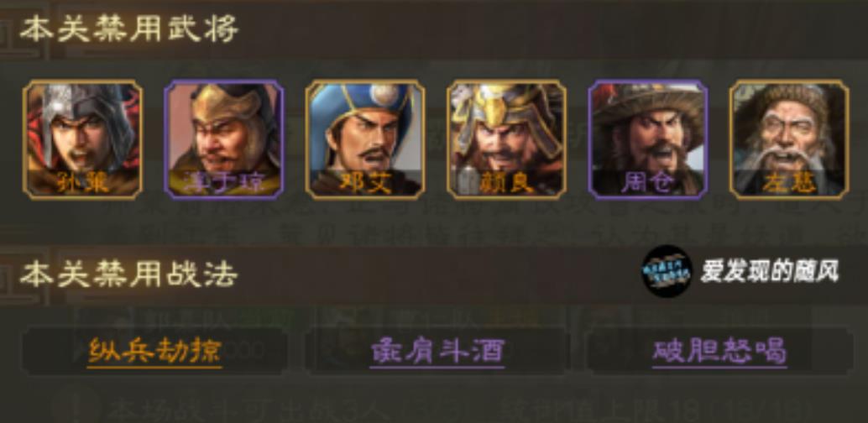Tap the purple-framed 淳于琼 portrait
Image resolution: width=868 pixels, height=423 pixels.
click(223, 139)
